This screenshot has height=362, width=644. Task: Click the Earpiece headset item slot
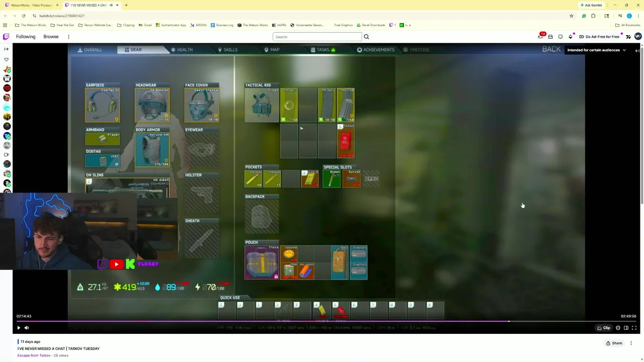click(103, 105)
